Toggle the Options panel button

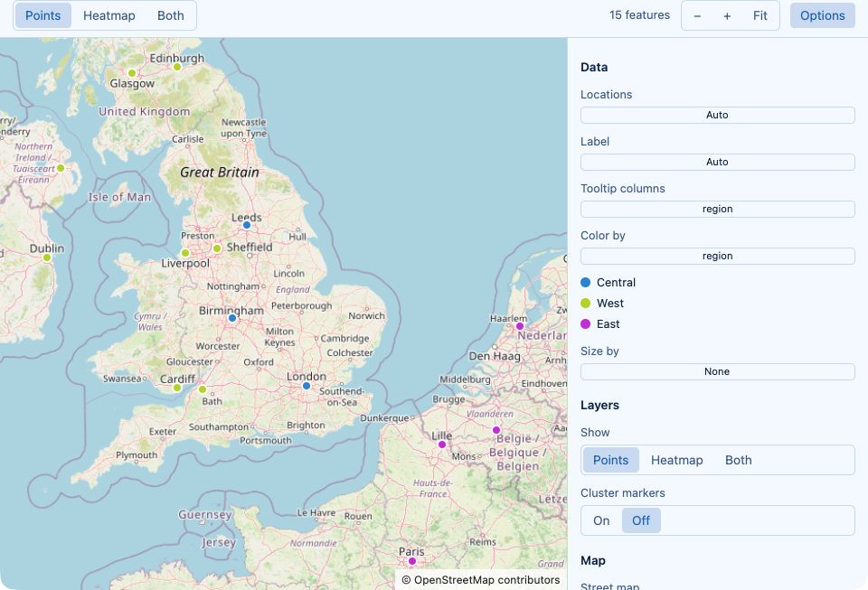[x=823, y=15]
